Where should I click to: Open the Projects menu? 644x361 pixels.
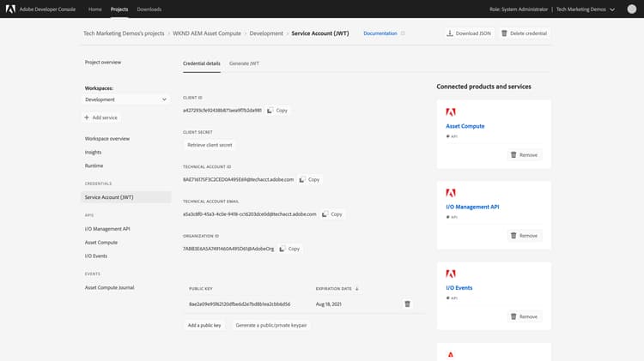pyautogui.click(x=119, y=9)
